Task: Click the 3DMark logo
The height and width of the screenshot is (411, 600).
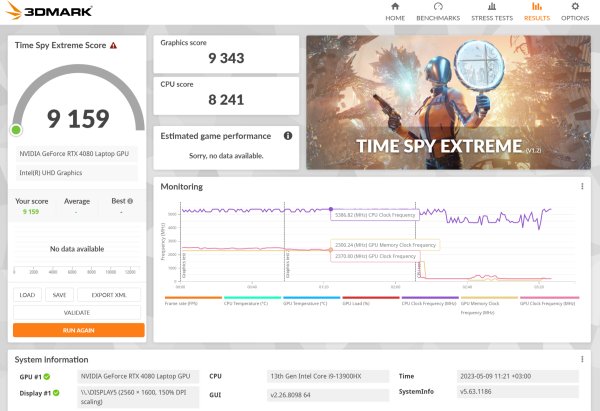Action: [49, 10]
